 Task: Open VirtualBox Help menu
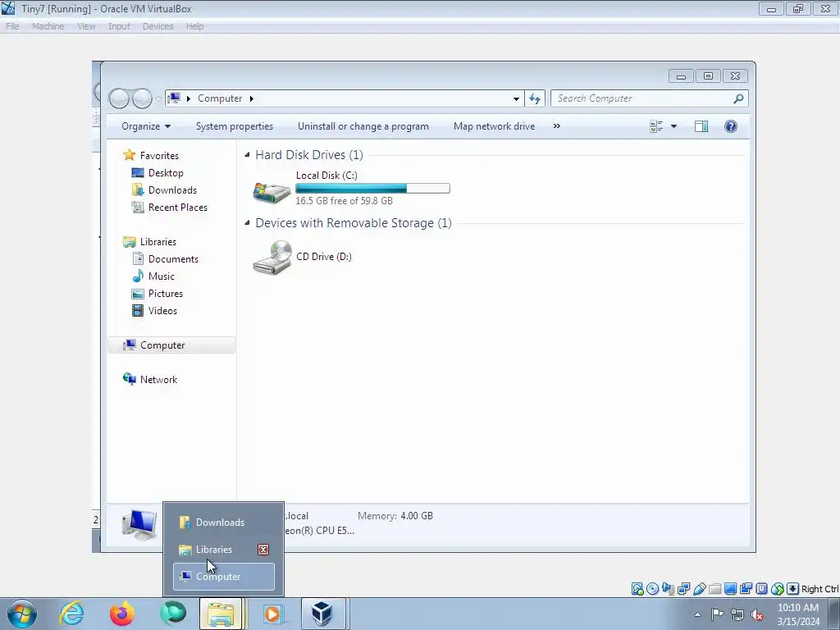195,26
